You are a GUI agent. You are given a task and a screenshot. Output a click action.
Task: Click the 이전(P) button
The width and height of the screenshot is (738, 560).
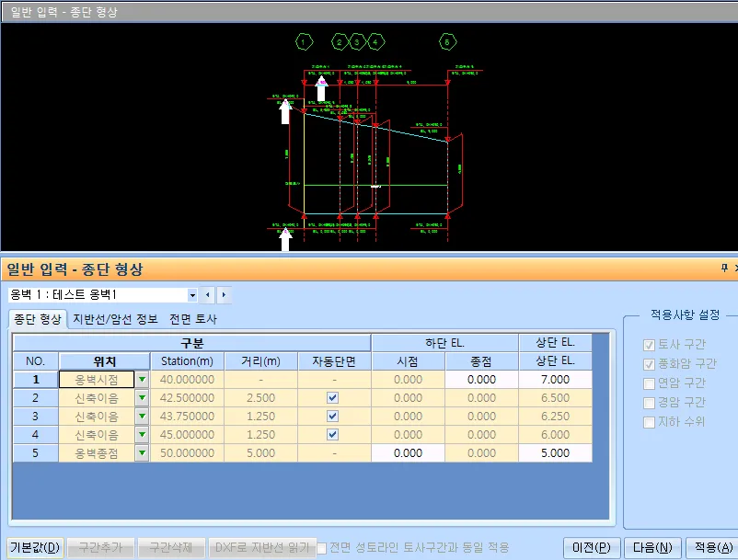point(592,548)
